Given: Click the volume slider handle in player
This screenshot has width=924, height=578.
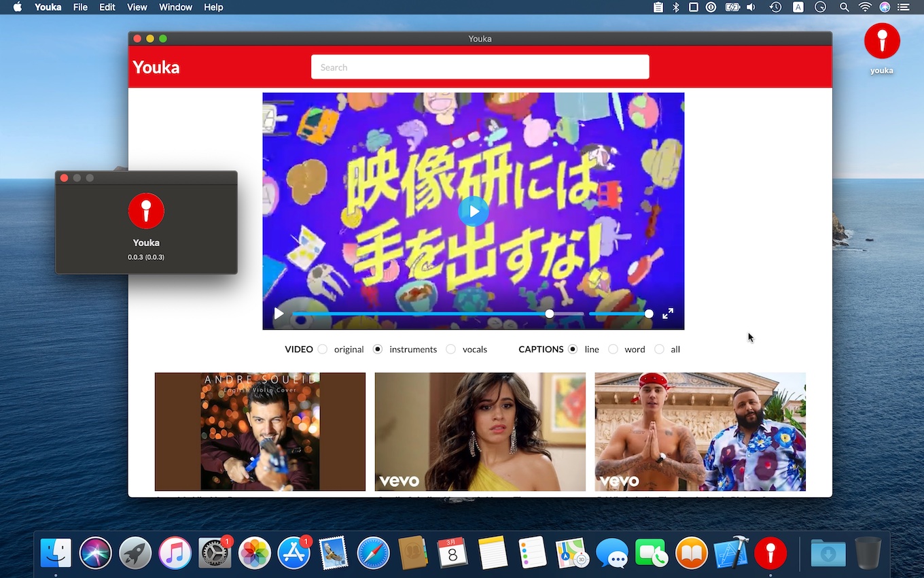Looking at the screenshot, I should coord(649,313).
